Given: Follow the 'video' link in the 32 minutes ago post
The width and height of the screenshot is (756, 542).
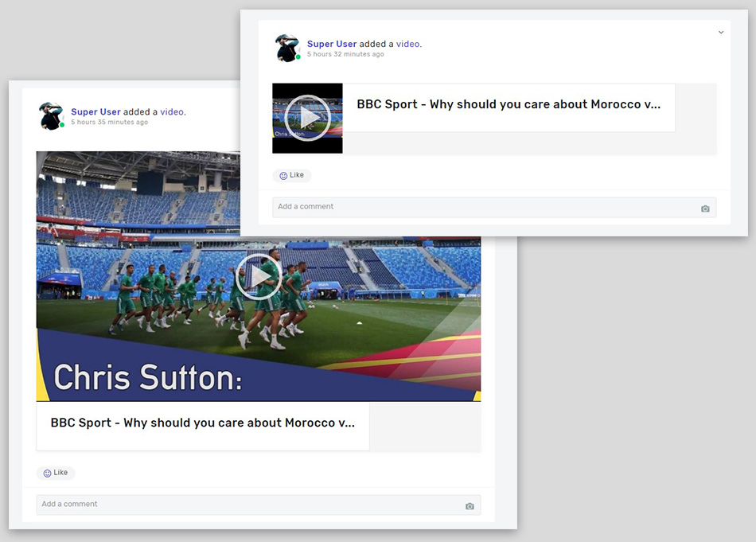Looking at the screenshot, I should [408, 44].
